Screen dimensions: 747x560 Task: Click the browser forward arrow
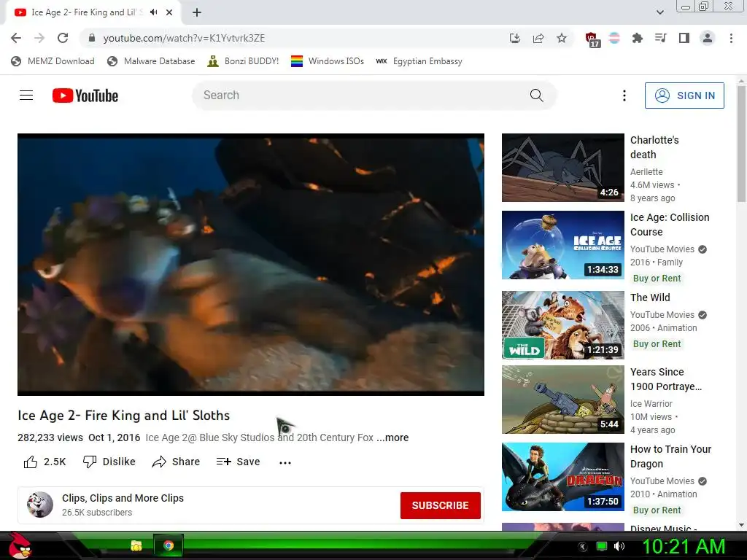tap(39, 38)
